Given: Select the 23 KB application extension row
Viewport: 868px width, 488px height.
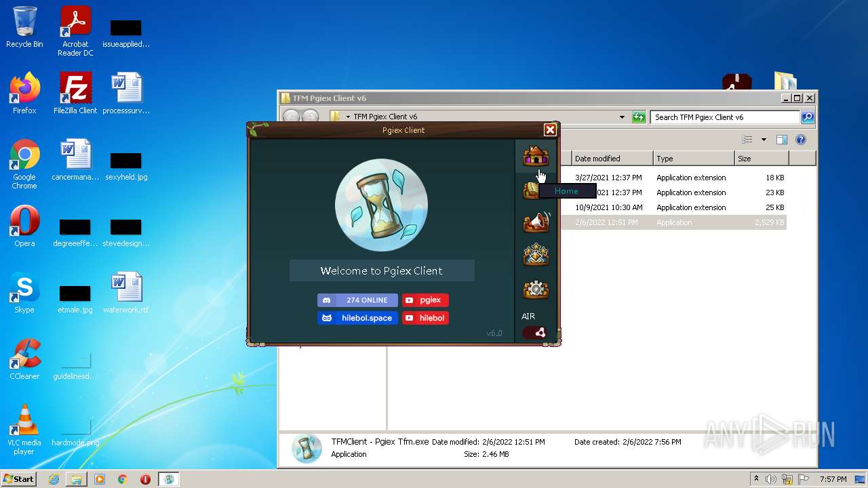Looking at the screenshot, I should (x=675, y=192).
